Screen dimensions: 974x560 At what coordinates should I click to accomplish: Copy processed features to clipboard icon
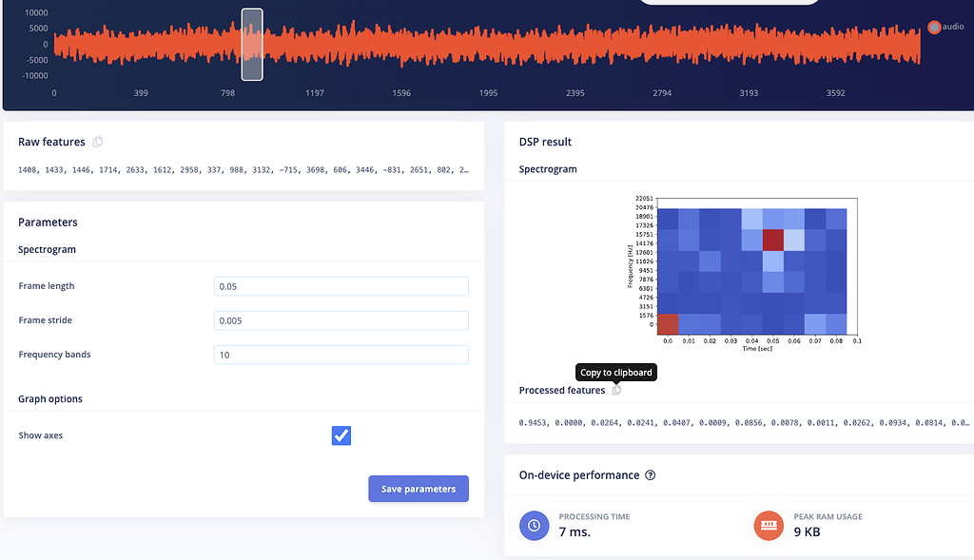[x=616, y=391]
